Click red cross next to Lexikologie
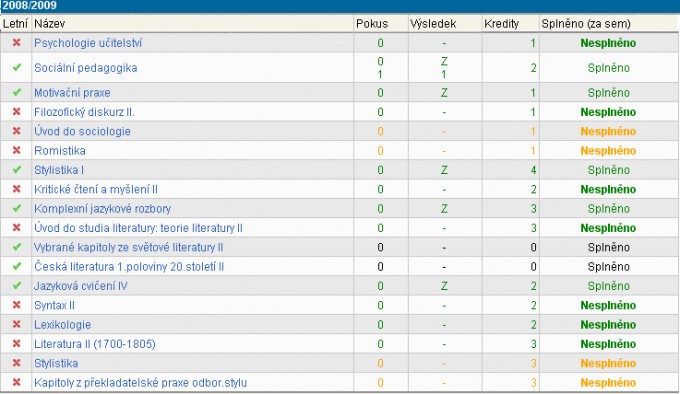This screenshot has width=680, height=394. [x=16, y=324]
